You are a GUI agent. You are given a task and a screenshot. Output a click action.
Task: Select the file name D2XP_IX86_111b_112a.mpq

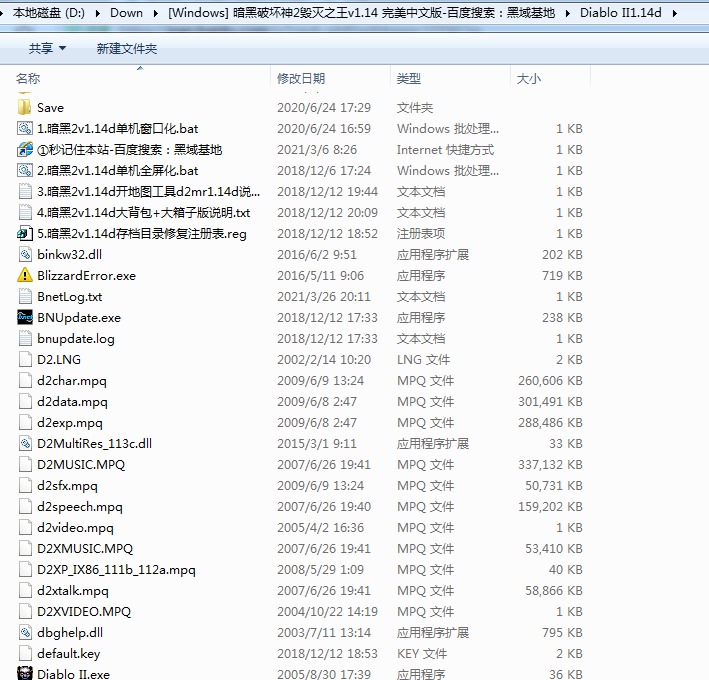tap(116, 570)
